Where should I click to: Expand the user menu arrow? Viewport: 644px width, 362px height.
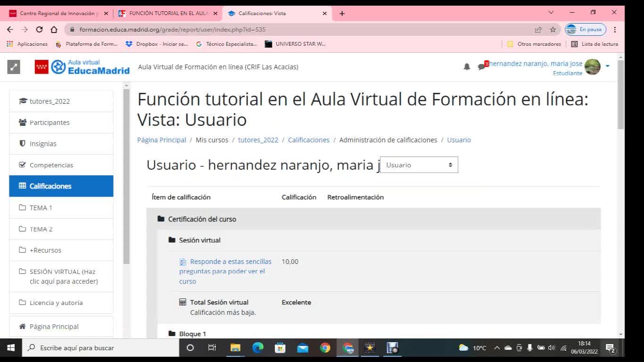pos(607,66)
